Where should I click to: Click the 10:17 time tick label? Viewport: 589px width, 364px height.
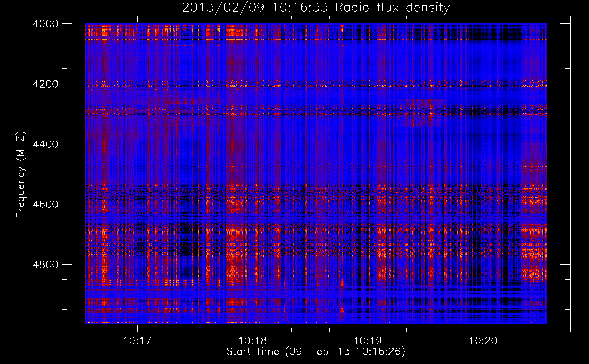coord(137,341)
